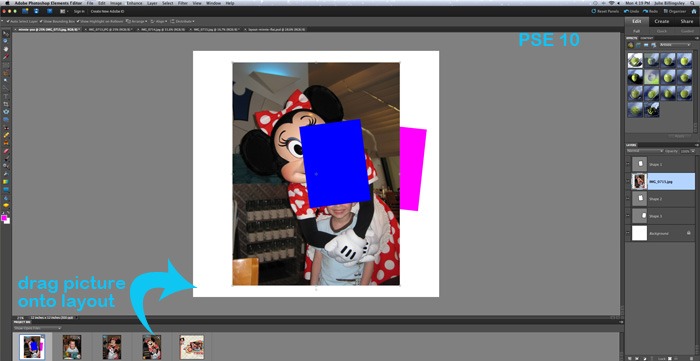Image resolution: width=700 pixels, height=361 pixels.
Task: Click the Filters icon in Effects panel
Action: pos(630,45)
